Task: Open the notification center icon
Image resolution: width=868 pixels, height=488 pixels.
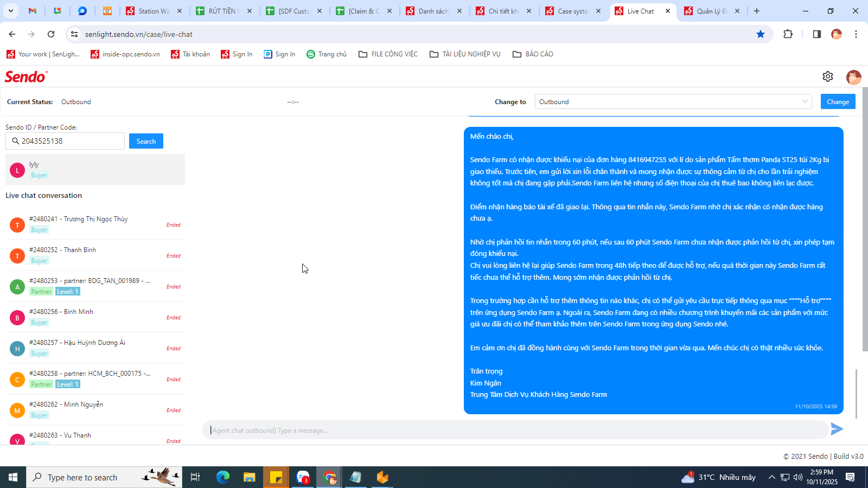Action: (850, 477)
